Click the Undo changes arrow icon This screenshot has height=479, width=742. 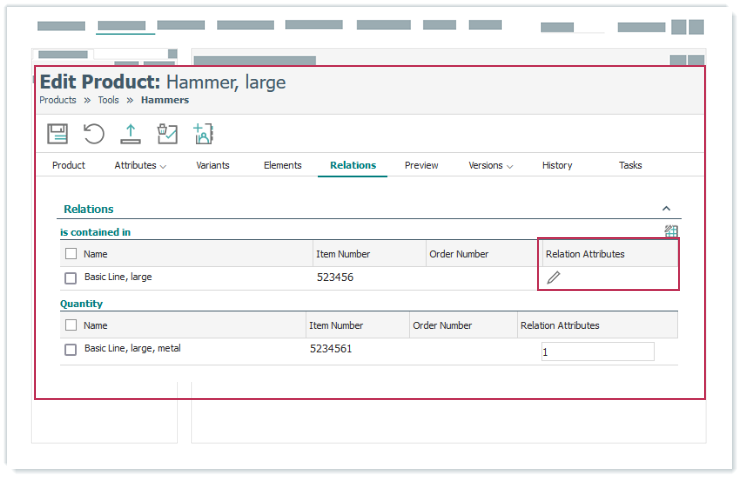coord(94,134)
